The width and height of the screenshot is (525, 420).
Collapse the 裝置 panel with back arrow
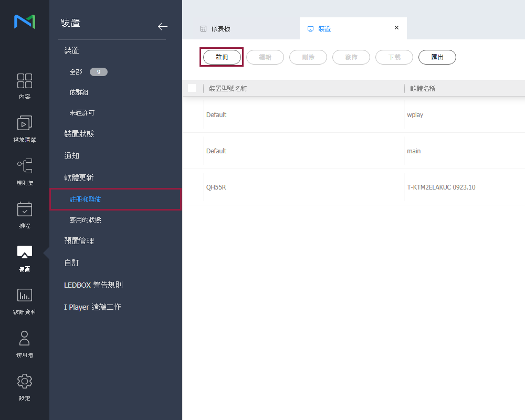tap(162, 27)
